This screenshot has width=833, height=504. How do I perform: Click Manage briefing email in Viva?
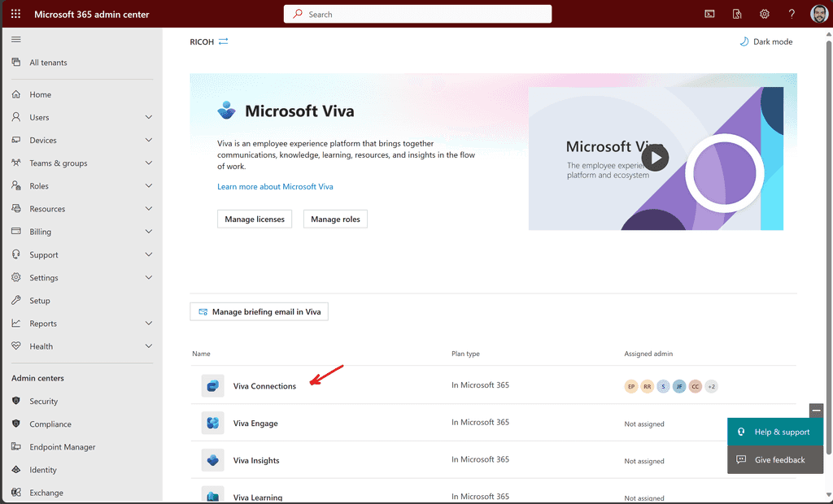tap(259, 311)
